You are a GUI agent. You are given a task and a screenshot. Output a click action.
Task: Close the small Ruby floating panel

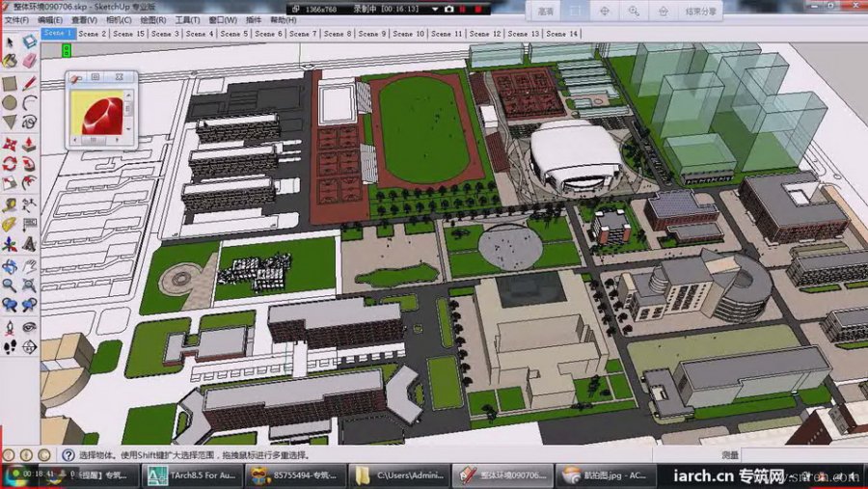coord(119,77)
